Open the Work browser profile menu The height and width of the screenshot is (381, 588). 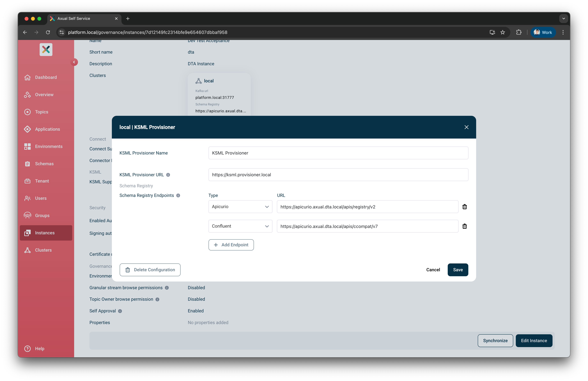click(x=542, y=32)
